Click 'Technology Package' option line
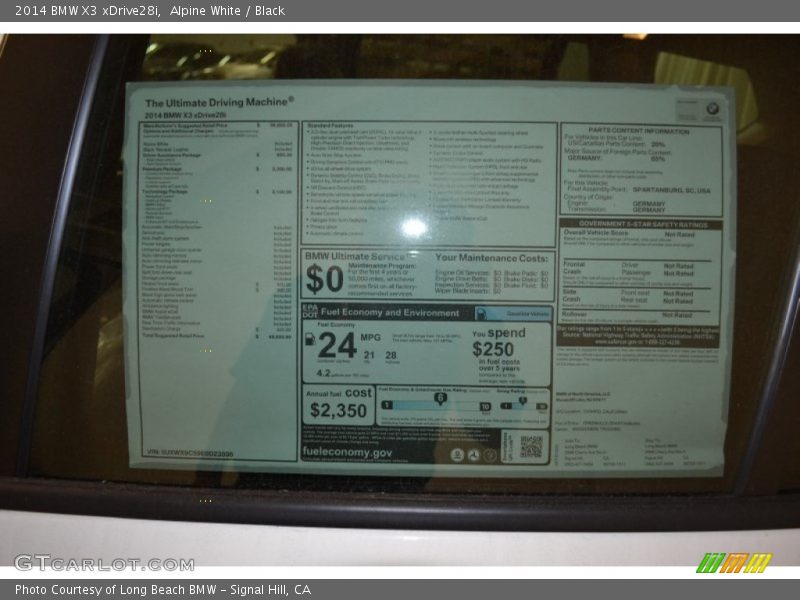 pos(217,191)
